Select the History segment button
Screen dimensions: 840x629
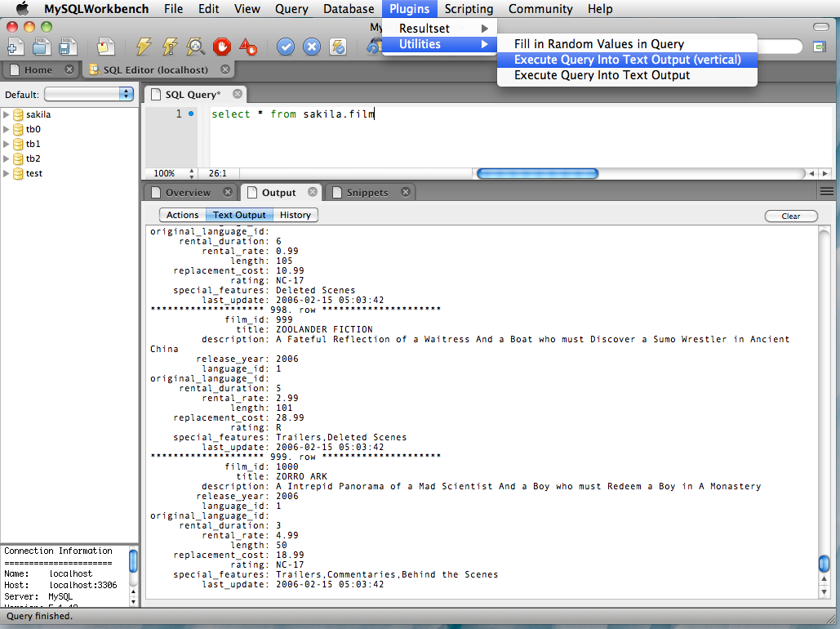295,215
